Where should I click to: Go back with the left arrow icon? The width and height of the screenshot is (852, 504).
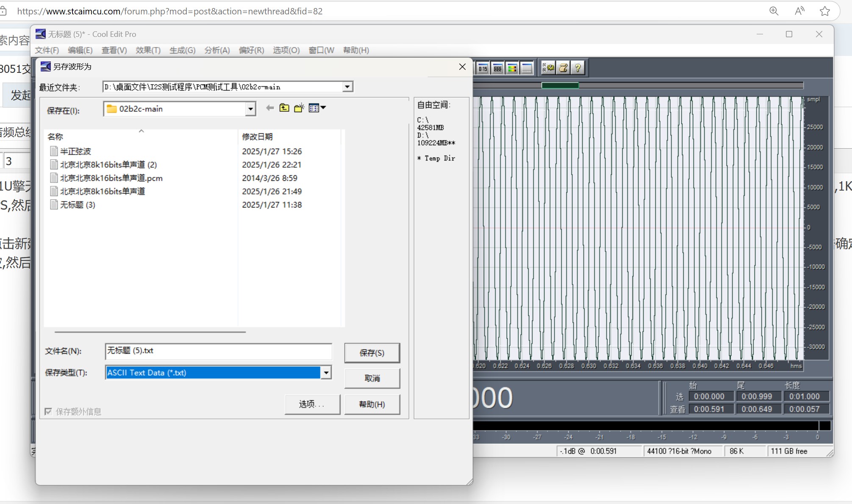point(270,108)
